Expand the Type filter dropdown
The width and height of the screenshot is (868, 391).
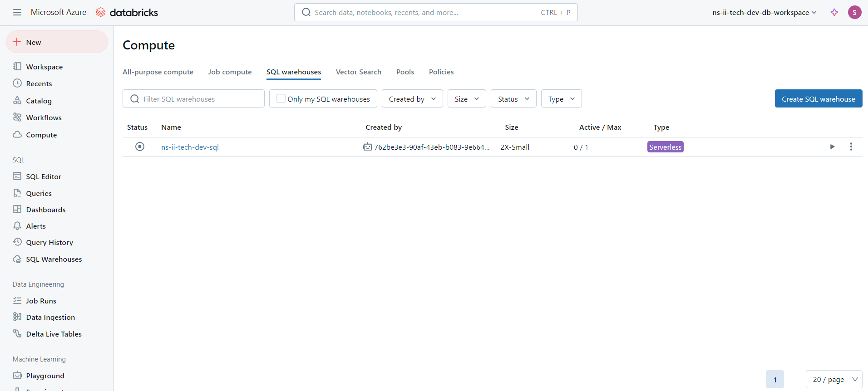[x=562, y=98]
